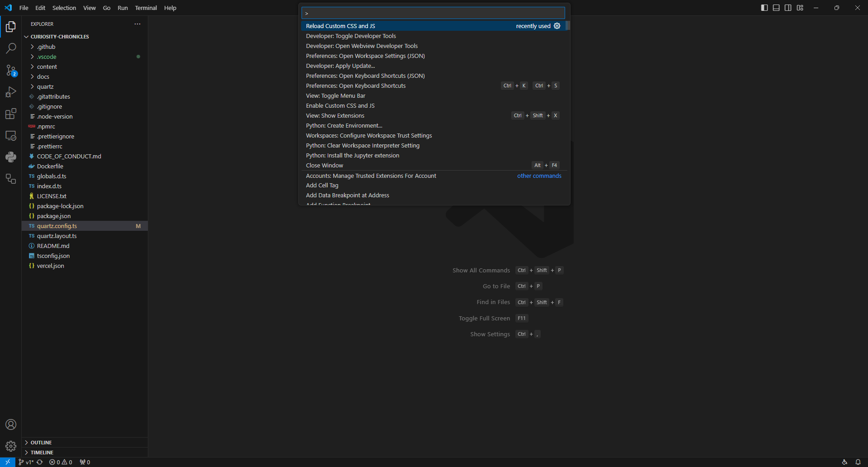
Task: Open Dockerfile in explorer
Action: coord(85,166)
